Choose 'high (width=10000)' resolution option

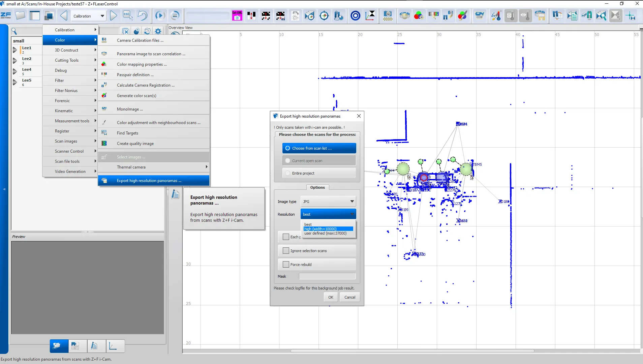(328, 229)
